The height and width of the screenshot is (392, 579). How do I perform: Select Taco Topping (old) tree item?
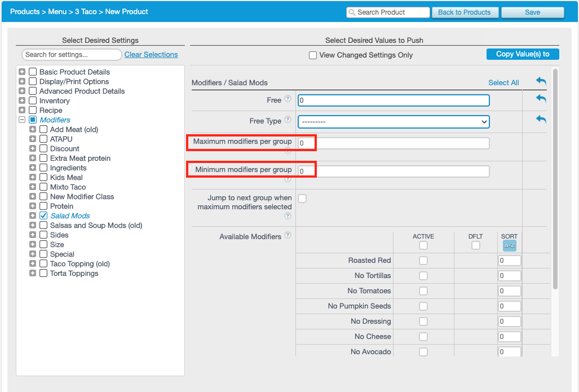[80, 264]
